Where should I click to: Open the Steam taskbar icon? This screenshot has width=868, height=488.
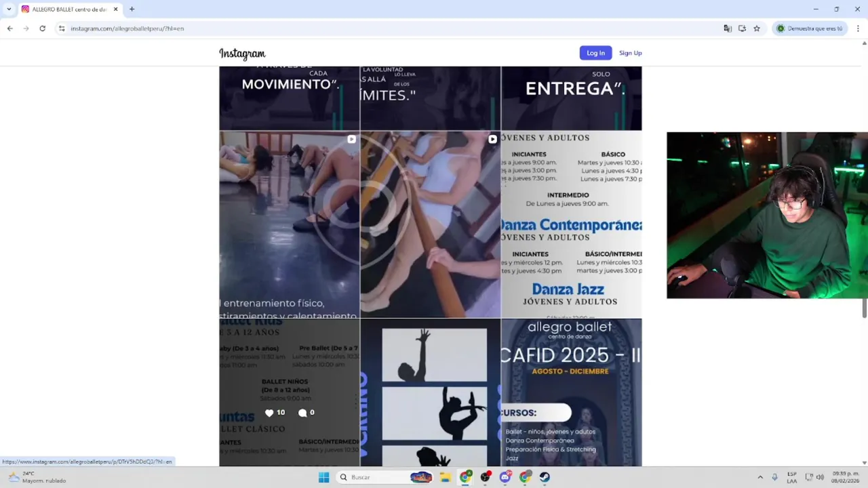point(545,477)
